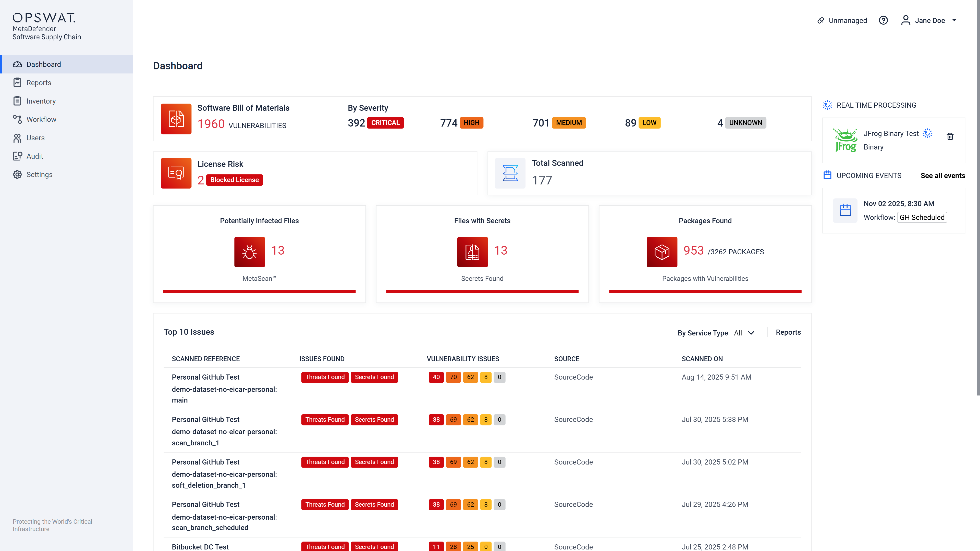Click the JFrog logo
Screen dimensions: 980x551
[845, 140]
